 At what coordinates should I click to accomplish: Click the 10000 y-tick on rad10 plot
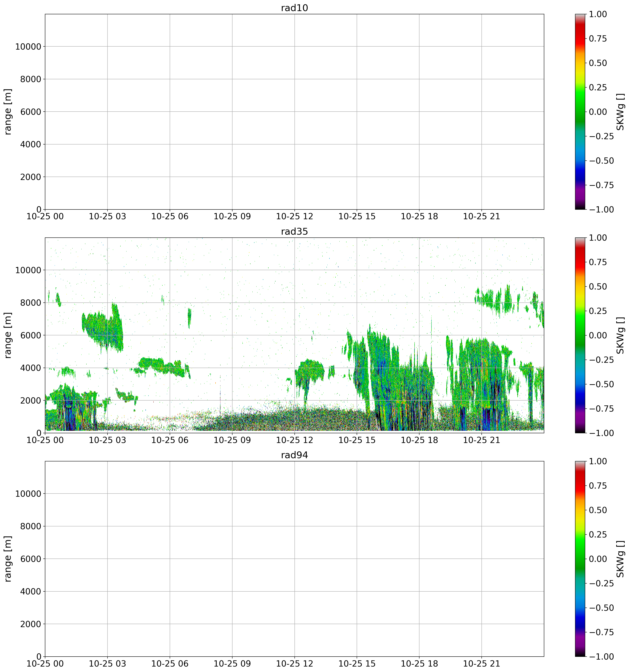pos(28,47)
